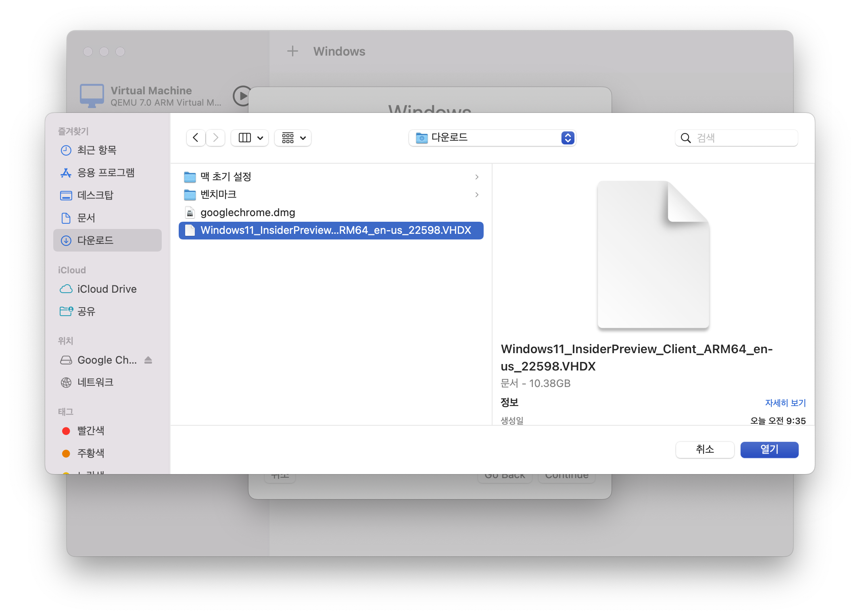
Task: Click the forward navigation arrow
Action: (216, 138)
